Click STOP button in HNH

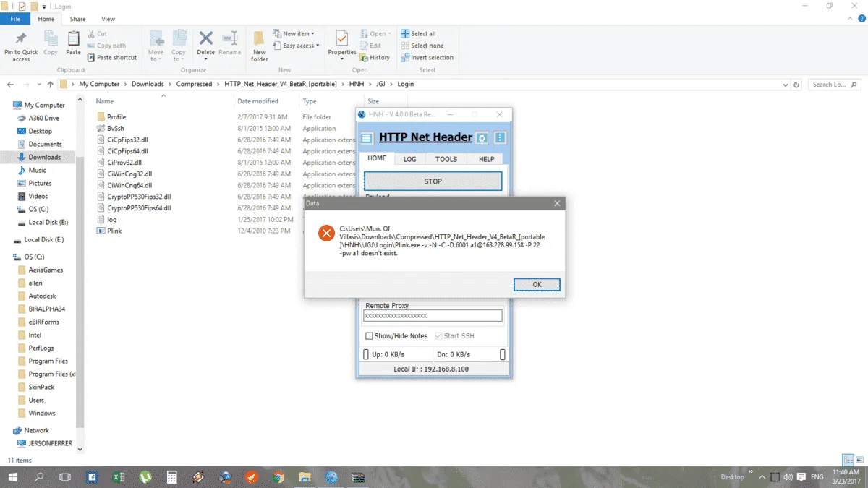(x=433, y=181)
